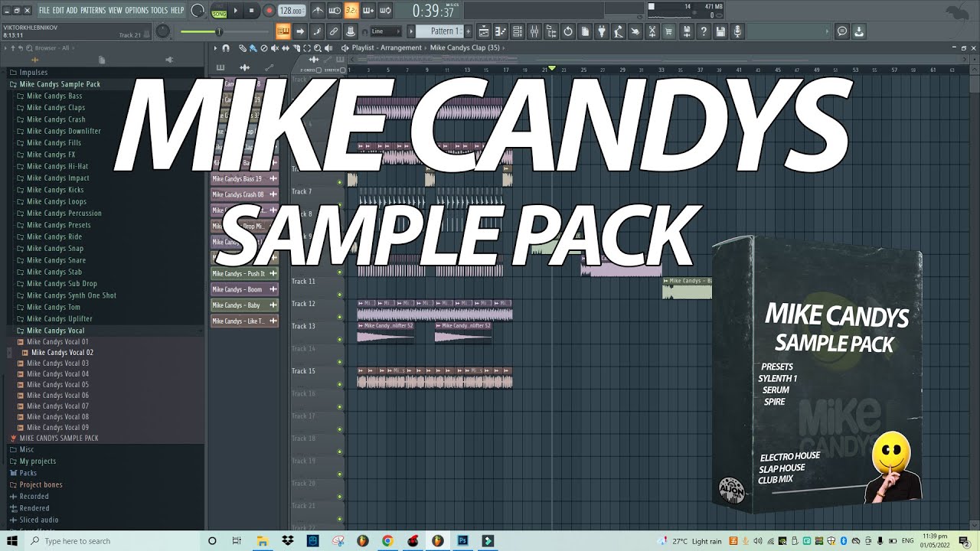Select Mike Candys - Boom in picker
980x551 pixels.
click(x=244, y=289)
